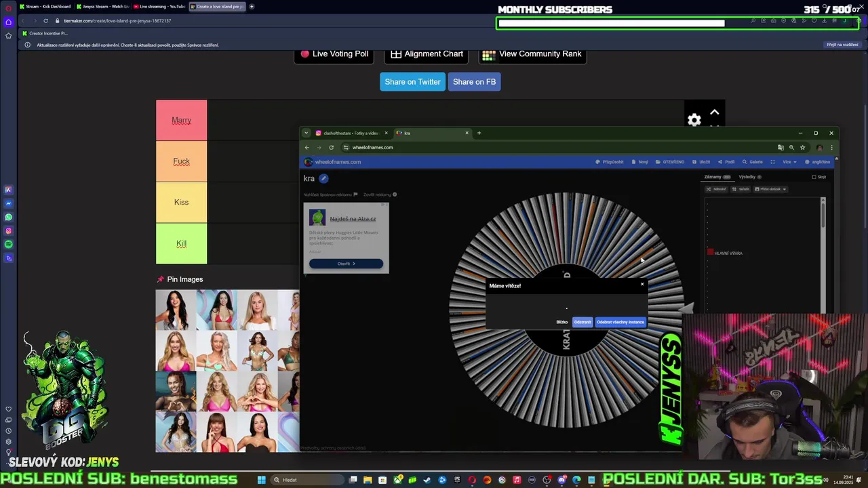868x488 pixels.
Task: Select the Záznamy tab
Action: click(717, 177)
